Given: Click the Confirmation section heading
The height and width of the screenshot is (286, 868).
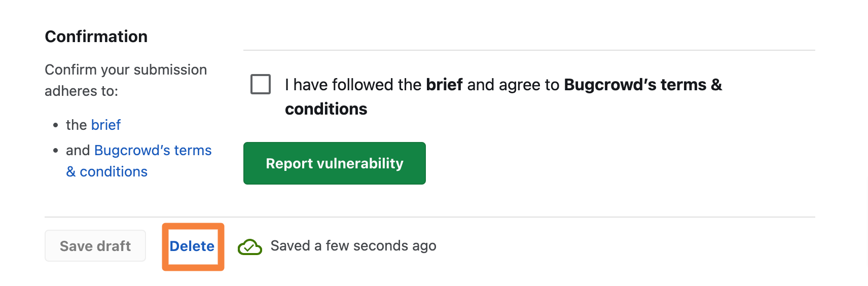Looking at the screenshot, I should point(96,37).
